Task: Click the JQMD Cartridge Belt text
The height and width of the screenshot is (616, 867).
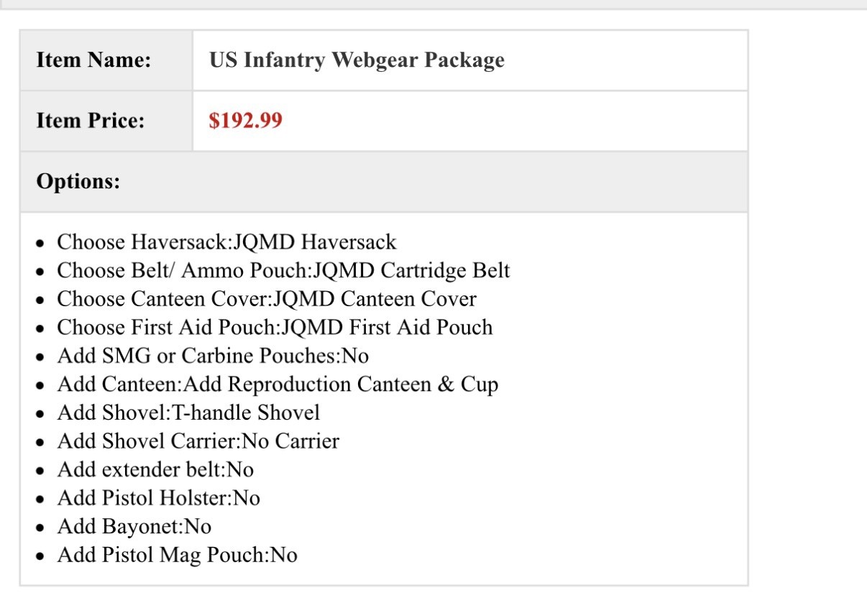Action: click(x=410, y=270)
